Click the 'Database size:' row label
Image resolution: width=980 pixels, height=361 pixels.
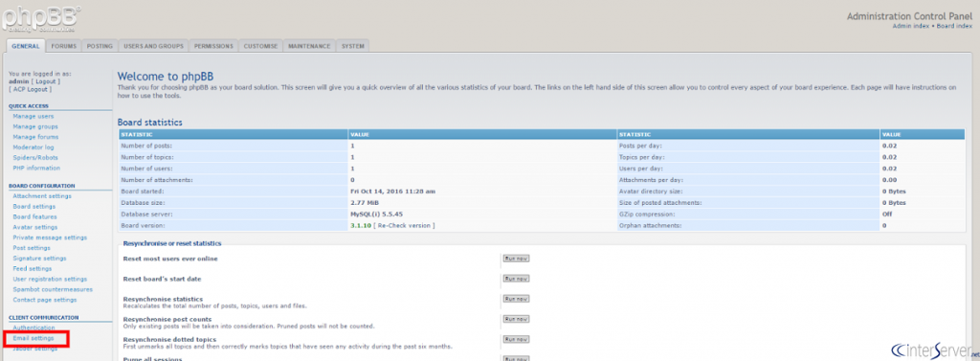click(143, 203)
